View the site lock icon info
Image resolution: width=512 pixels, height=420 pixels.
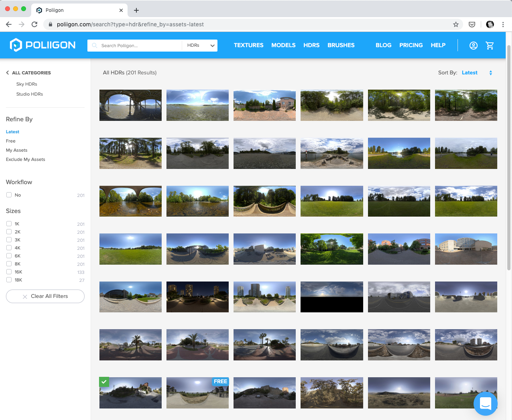pyautogui.click(x=50, y=24)
